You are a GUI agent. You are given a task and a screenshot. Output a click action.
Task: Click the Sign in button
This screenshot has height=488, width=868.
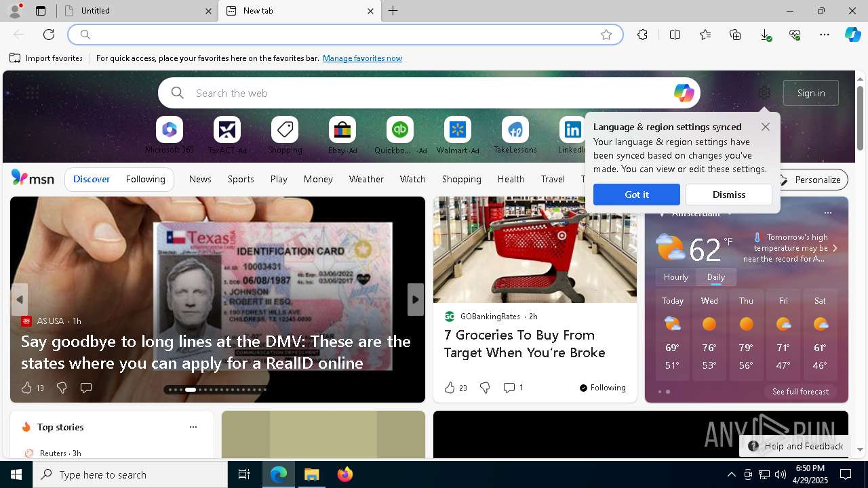coord(811,93)
